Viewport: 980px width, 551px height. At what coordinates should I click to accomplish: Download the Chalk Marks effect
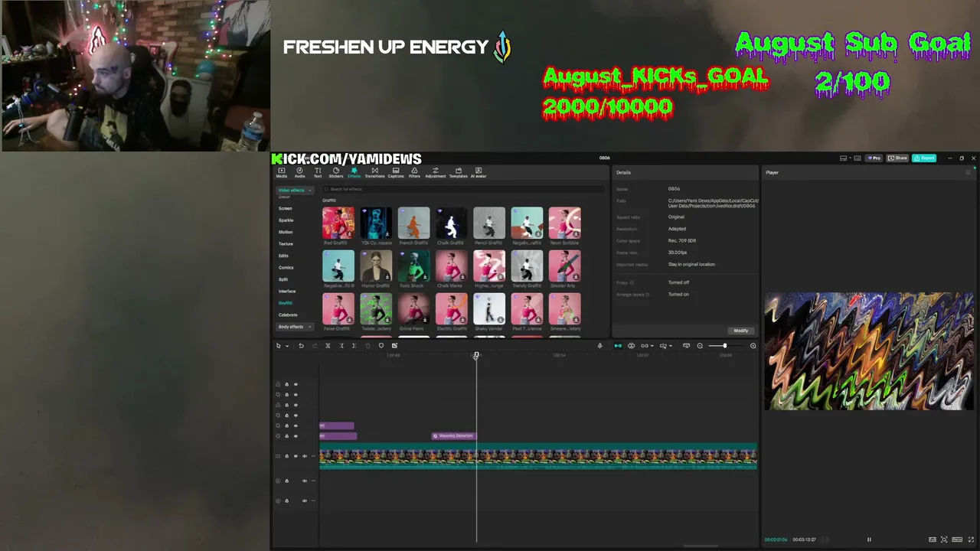[x=462, y=277]
